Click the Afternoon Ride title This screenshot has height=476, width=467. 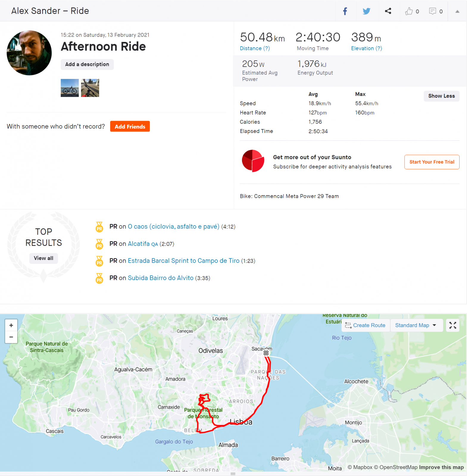pos(103,46)
